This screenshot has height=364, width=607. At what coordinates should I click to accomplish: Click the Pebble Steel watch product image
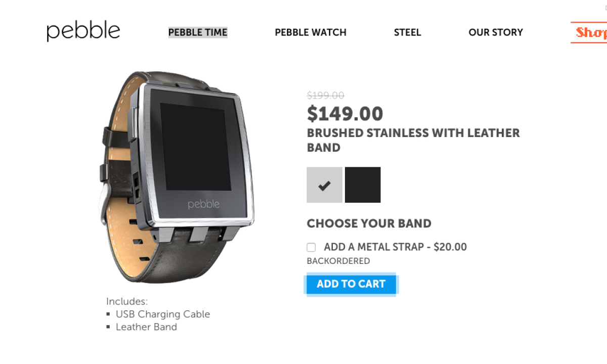[x=177, y=177]
